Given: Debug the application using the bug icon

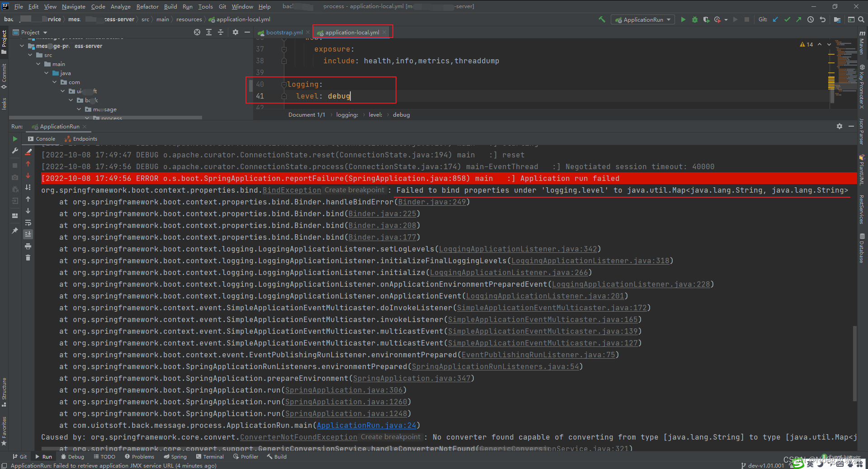Looking at the screenshot, I should [695, 19].
